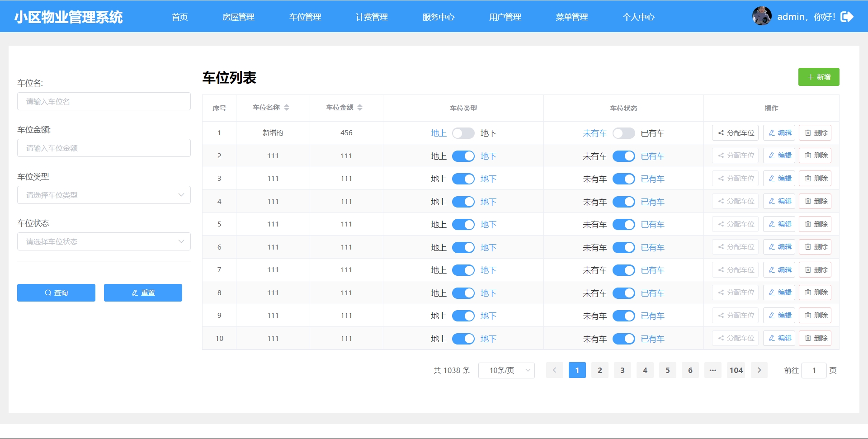Click trash icon for row 2
Image resolution: width=868 pixels, height=439 pixels.
pos(808,156)
